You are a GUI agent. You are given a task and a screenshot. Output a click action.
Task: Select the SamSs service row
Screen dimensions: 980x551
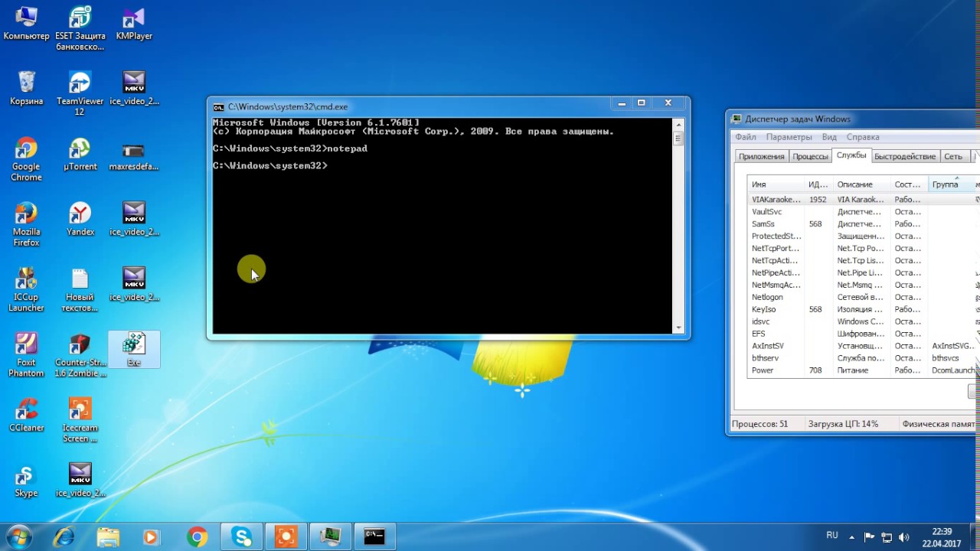click(x=863, y=223)
